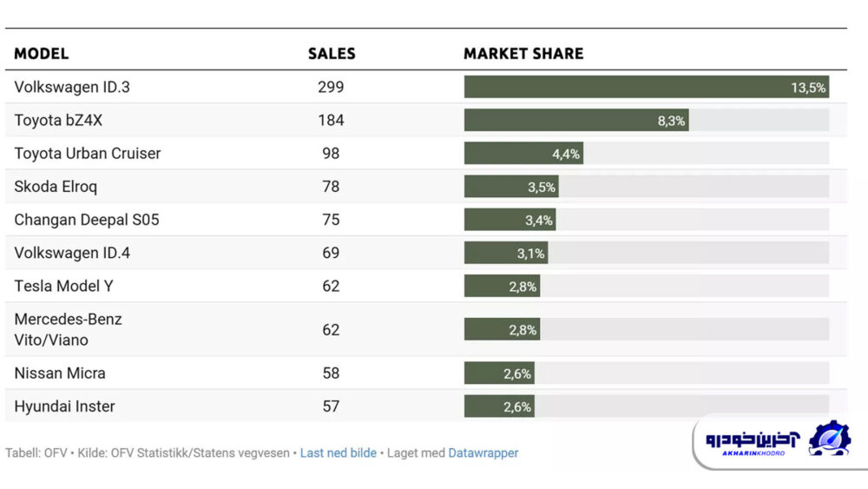Select the Skoda Elroq row label

(x=56, y=187)
